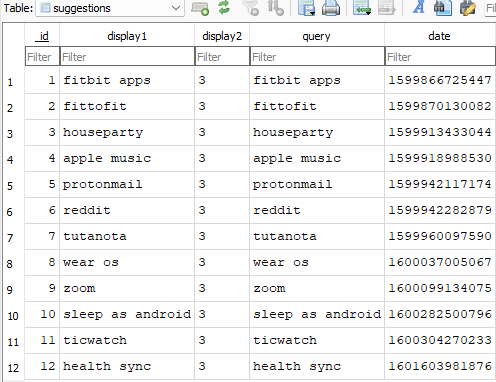Screen dimensions: 496x382
Task: Save the table as currently displayed
Action: point(306,8)
